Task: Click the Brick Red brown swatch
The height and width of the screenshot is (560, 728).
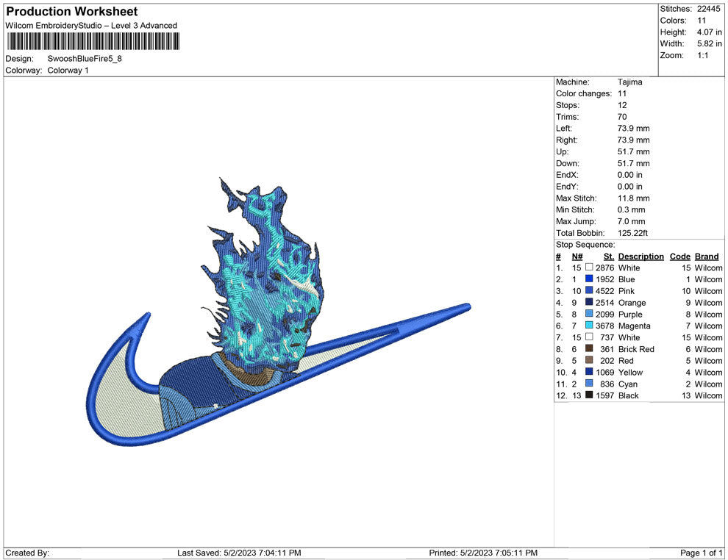Action: [589, 349]
